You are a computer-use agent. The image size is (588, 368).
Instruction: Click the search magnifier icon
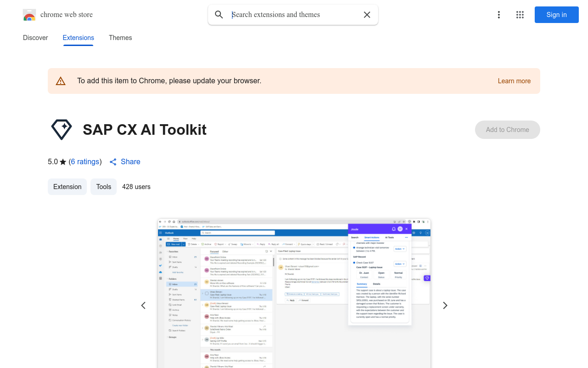[219, 15]
